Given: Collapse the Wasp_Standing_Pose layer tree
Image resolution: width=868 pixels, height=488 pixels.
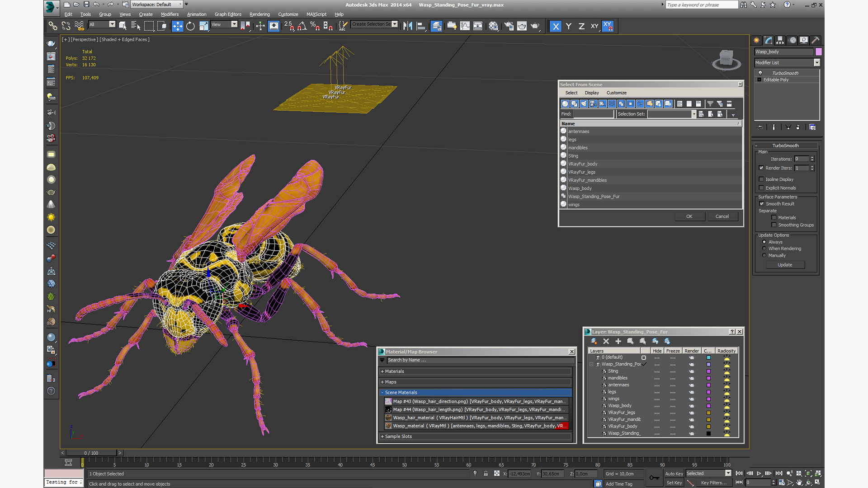Looking at the screenshot, I should (x=591, y=364).
